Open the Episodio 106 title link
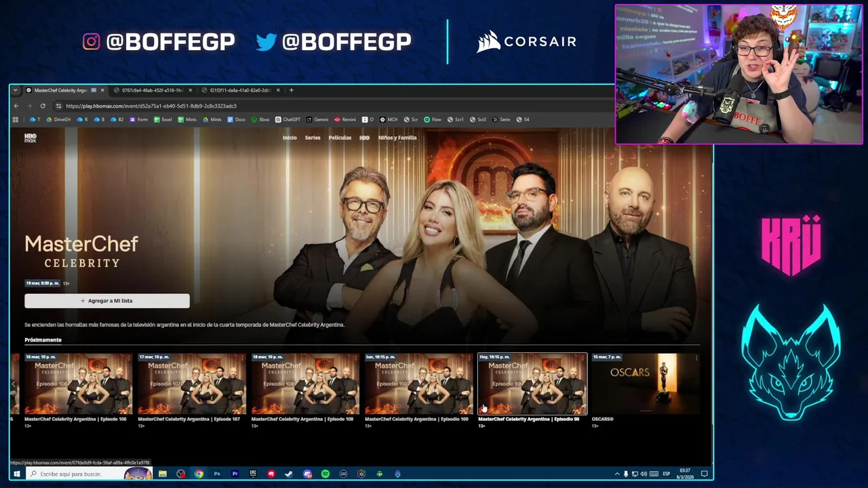868x488 pixels. coord(75,419)
